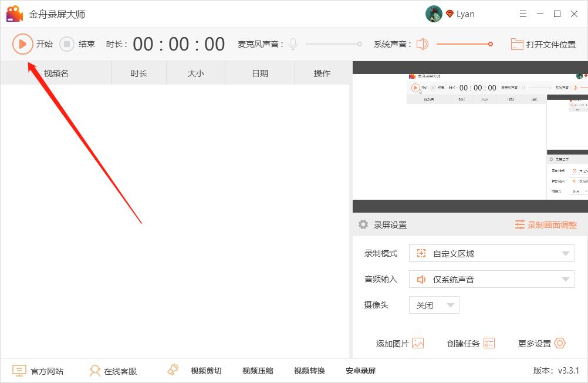Open the 录制模式 dropdown showing 自定义区域
This screenshot has height=383, width=588.
point(491,253)
